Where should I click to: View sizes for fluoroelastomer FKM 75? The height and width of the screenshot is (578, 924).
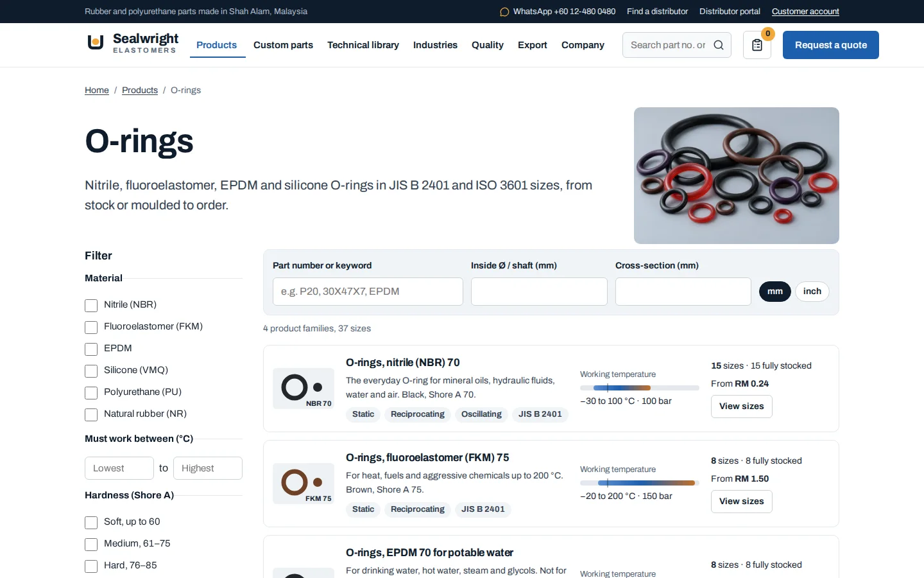[742, 502]
